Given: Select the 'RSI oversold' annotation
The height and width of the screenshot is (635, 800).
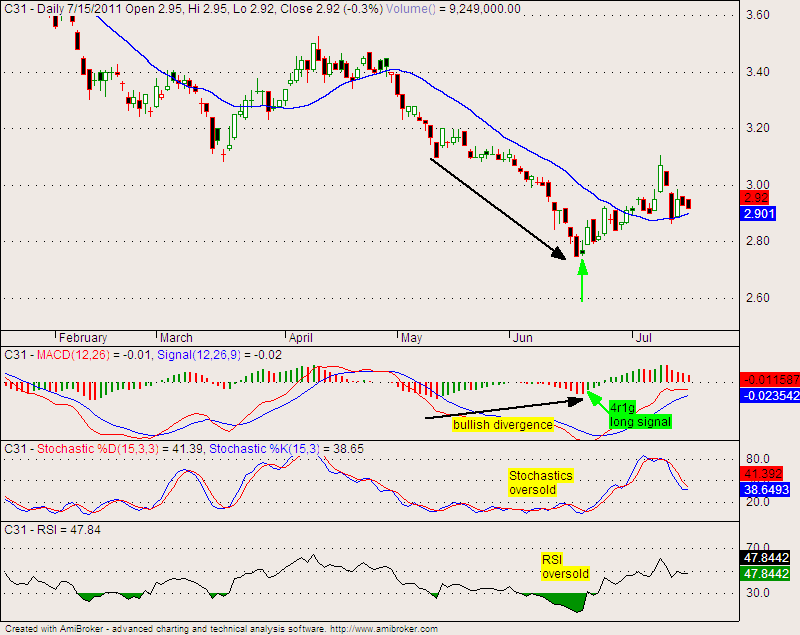Looking at the screenshot, I should [565, 567].
